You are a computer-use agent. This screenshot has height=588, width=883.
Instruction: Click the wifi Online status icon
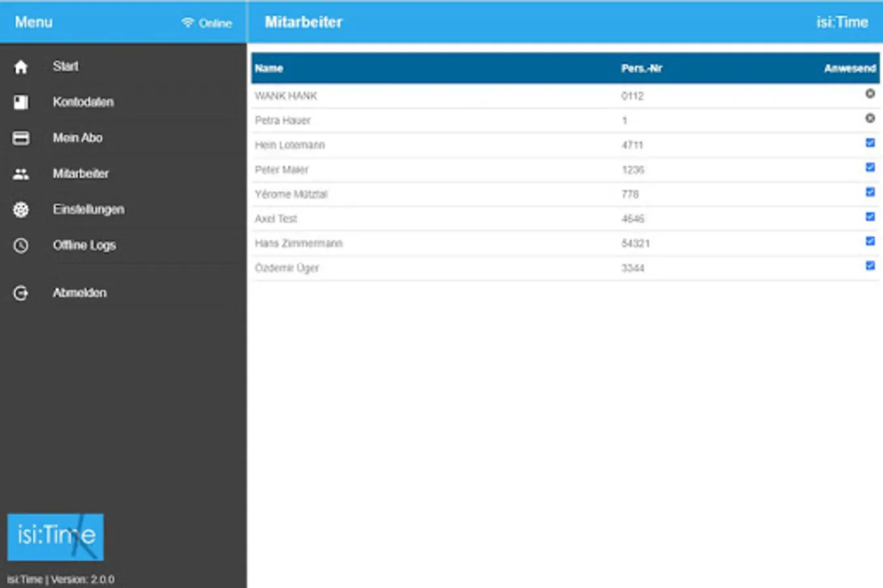point(188,23)
